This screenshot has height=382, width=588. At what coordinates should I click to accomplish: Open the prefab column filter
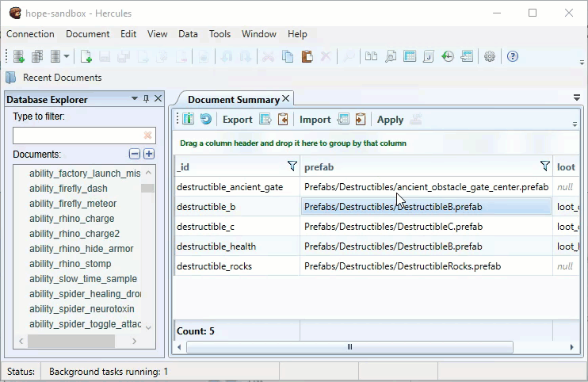(x=545, y=166)
